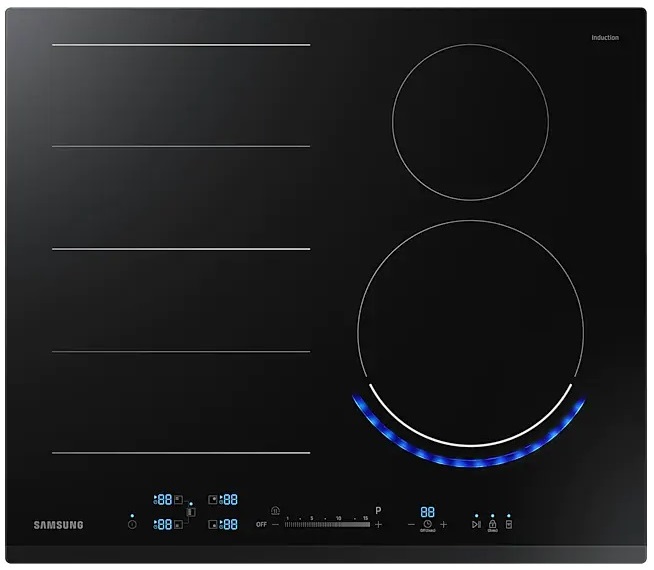654x570 pixels.
Task: Tap the large burner with blue flame
Action: click(x=470, y=332)
